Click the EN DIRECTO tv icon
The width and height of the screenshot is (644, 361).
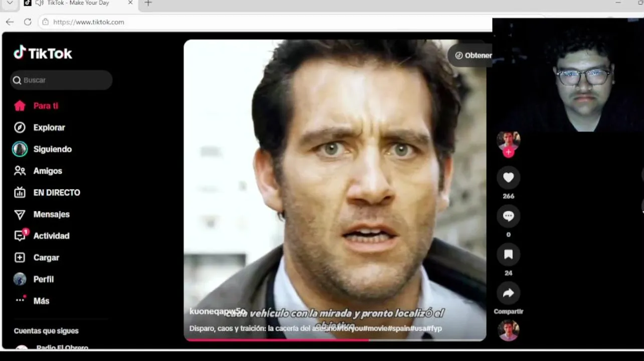[x=20, y=193]
